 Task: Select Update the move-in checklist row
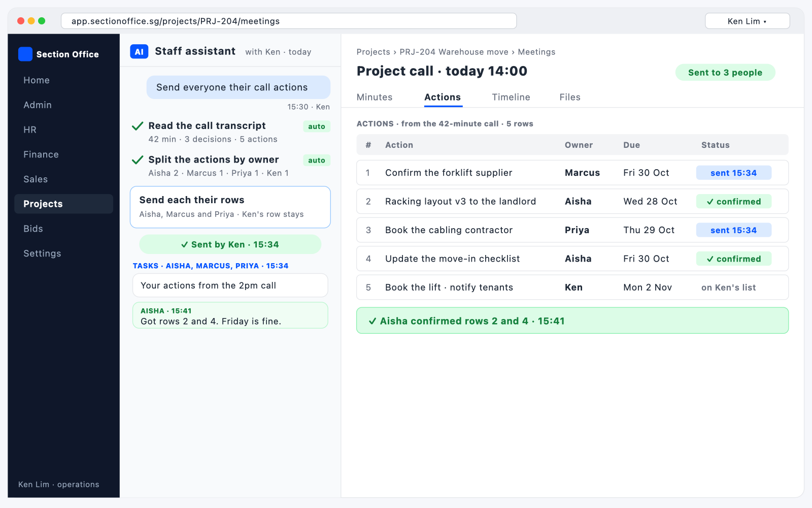click(572, 259)
